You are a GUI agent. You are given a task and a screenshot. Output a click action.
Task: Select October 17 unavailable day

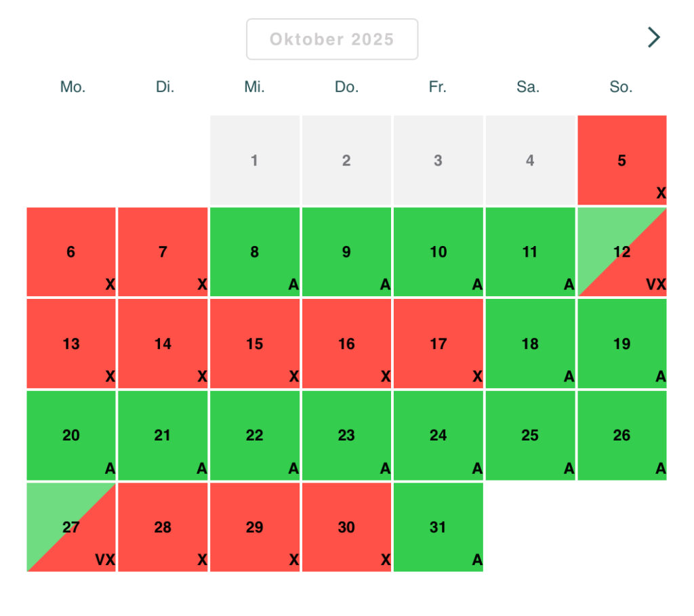click(438, 344)
